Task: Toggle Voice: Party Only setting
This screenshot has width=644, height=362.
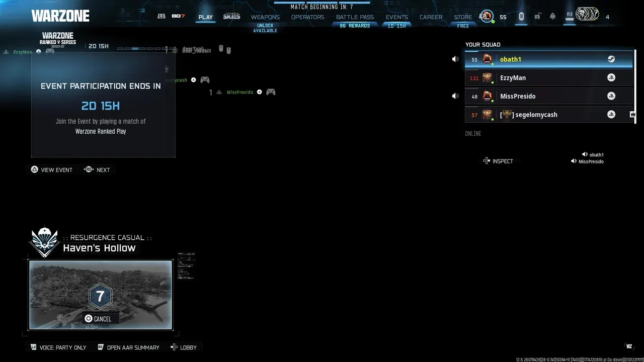Action: [58, 347]
